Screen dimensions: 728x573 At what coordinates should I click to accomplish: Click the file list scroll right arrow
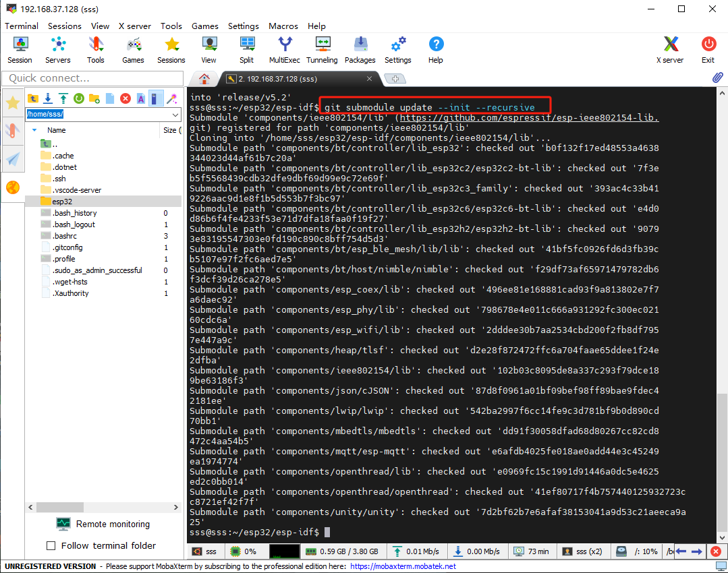pyautogui.click(x=176, y=507)
